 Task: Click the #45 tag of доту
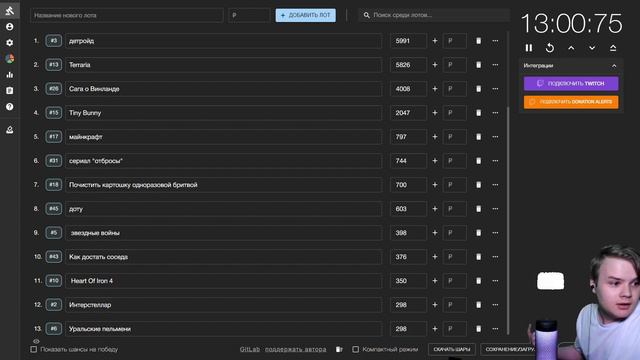pyautogui.click(x=53, y=209)
